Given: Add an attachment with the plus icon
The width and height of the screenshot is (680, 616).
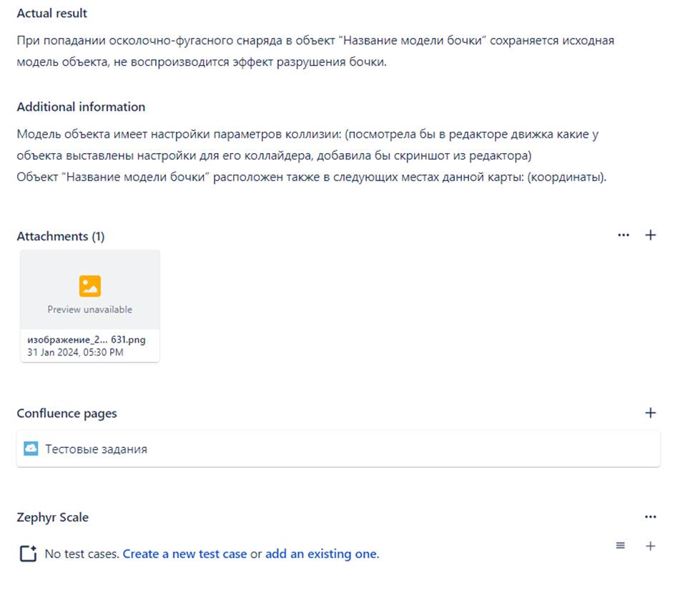Looking at the screenshot, I should pos(651,235).
